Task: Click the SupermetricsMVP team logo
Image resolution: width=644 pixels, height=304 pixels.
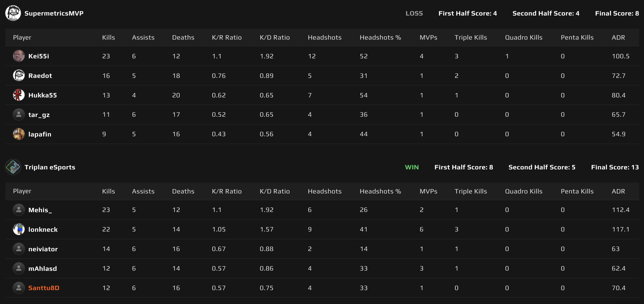Action: [13, 13]
